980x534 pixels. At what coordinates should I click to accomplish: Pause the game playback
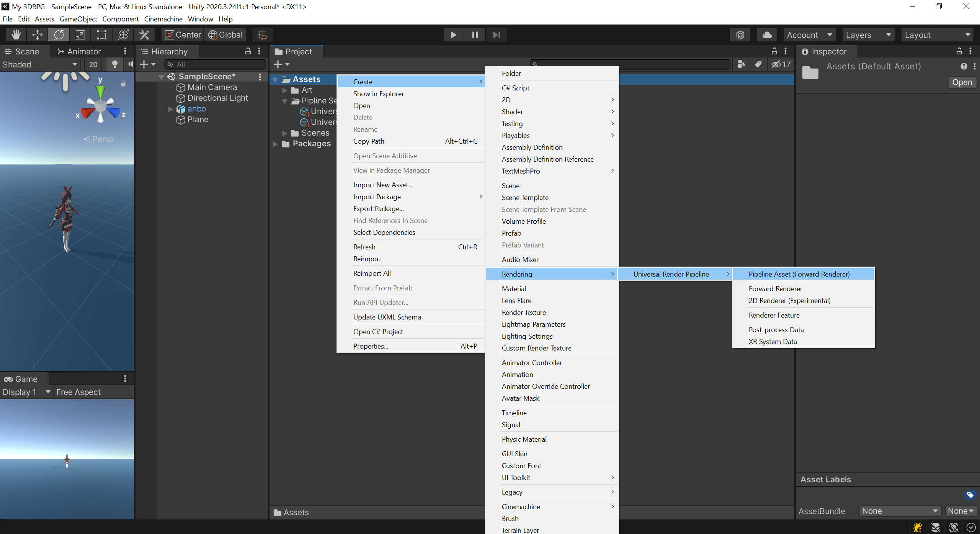475,35
